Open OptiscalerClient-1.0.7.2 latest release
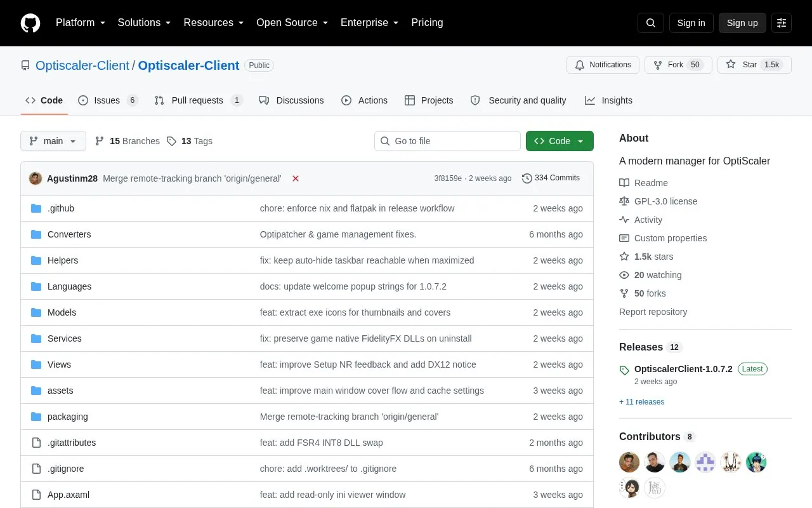This screenshot has width=812, height=508. click(x=683, y=369)
